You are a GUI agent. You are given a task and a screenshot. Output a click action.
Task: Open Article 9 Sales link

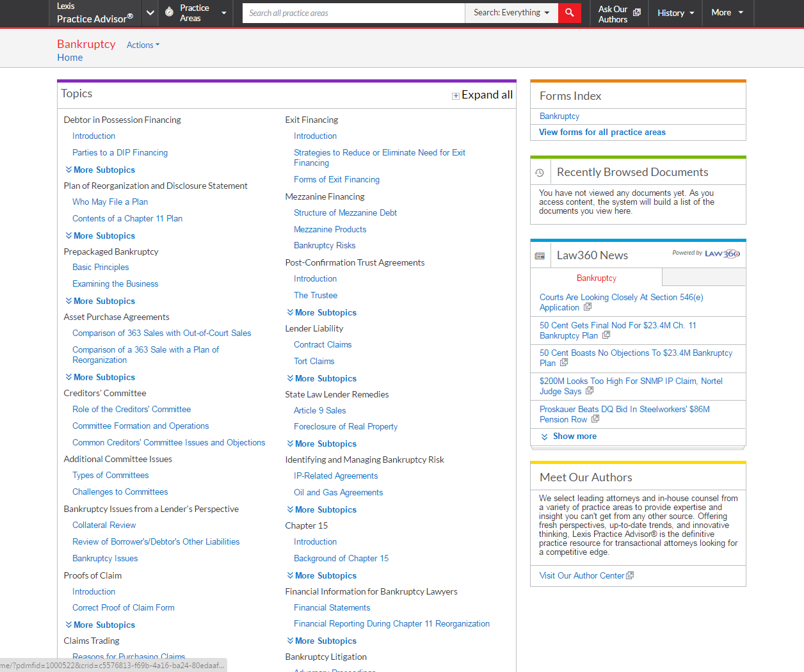point(319,410)
